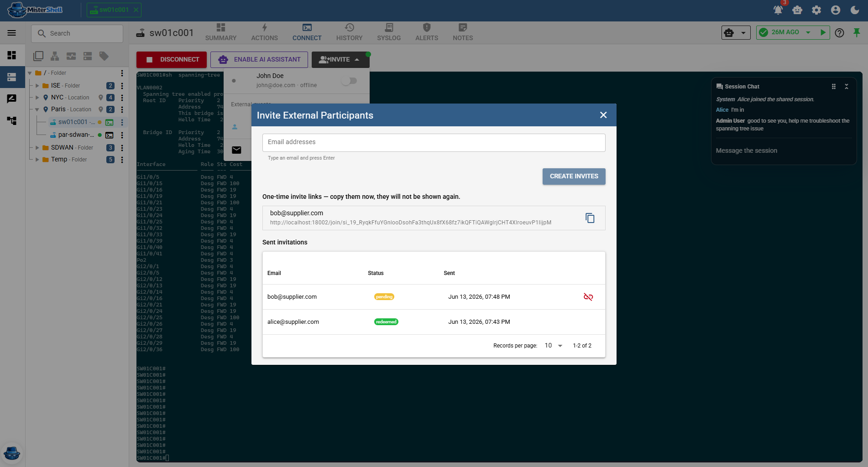
Task: Click the email envelope icon
Action: coord(236,150)
